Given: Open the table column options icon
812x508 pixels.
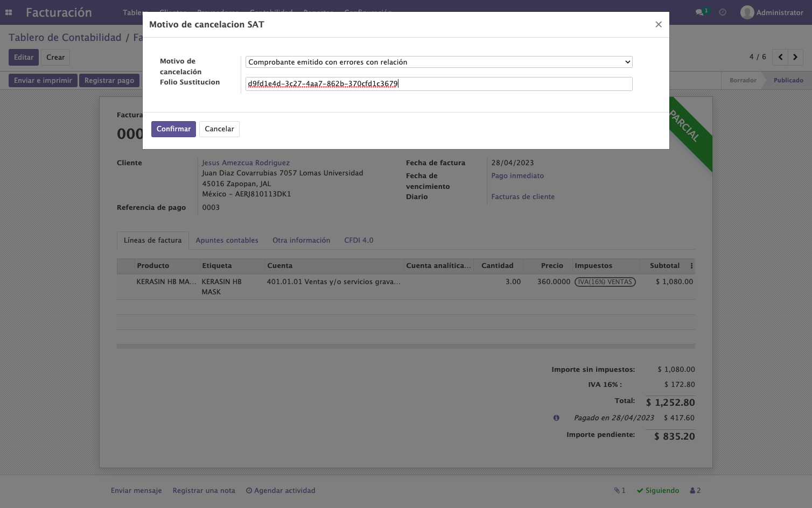Looking at the screenshot, I should coord(691,266).
